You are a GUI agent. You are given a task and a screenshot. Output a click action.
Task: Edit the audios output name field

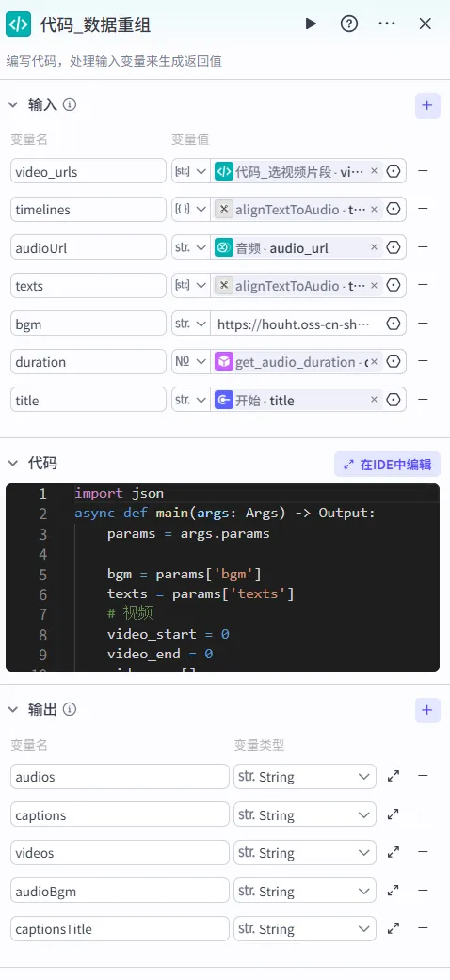(120, 777)
